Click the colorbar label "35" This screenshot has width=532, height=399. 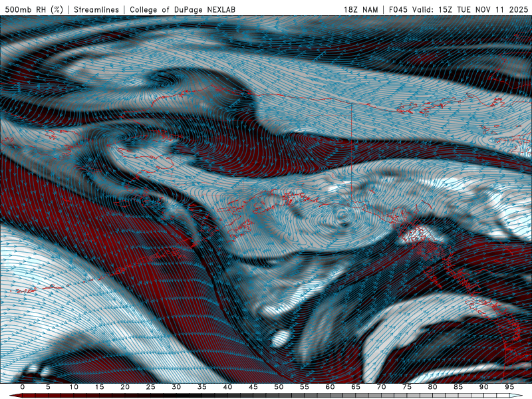pyautogui.click(x=202, y=387)
